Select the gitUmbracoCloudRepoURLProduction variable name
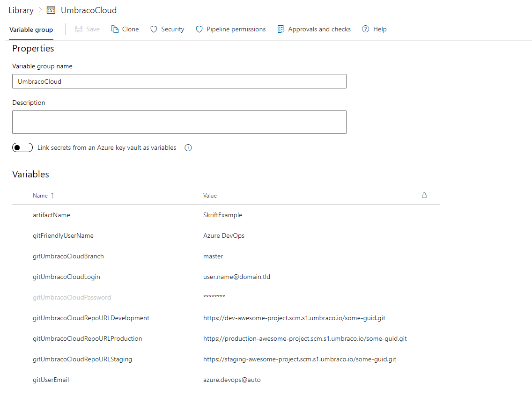The height and width of the screenshot is (396, 532). (x=88, y=339)
